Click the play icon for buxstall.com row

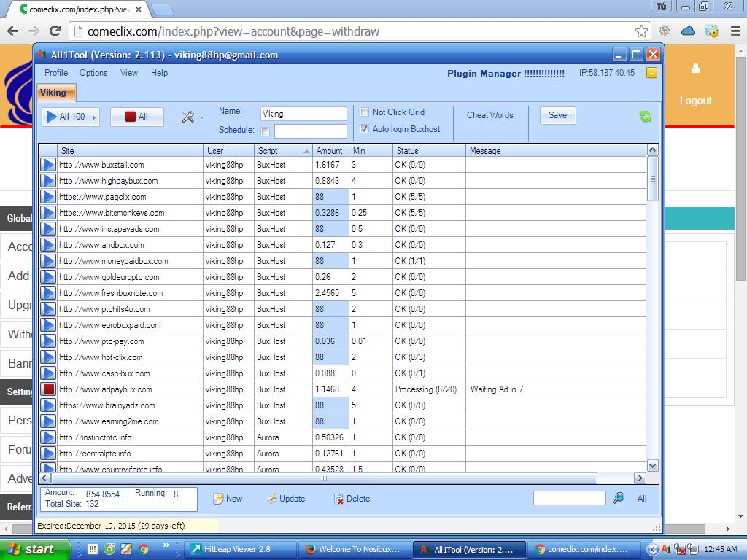click(x=48, y=165)
